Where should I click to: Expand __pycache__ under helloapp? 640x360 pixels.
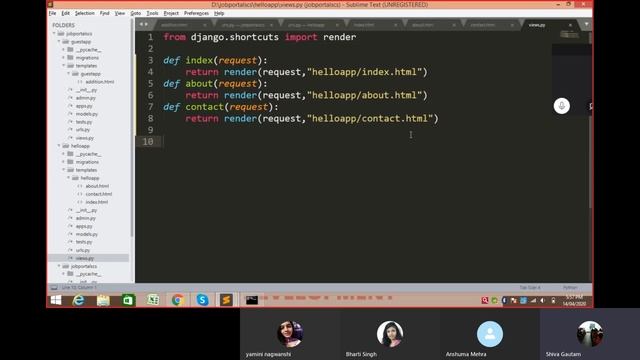64,154
